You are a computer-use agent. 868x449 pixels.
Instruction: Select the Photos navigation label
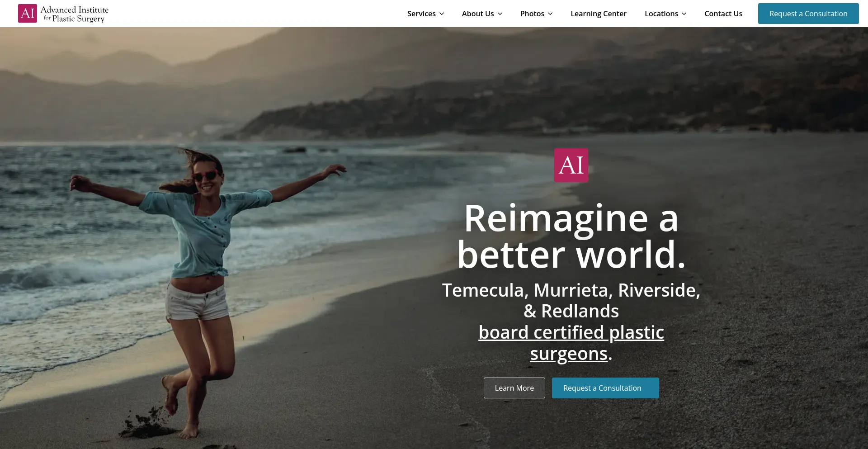pyautogui.click(x=532, y=14)
